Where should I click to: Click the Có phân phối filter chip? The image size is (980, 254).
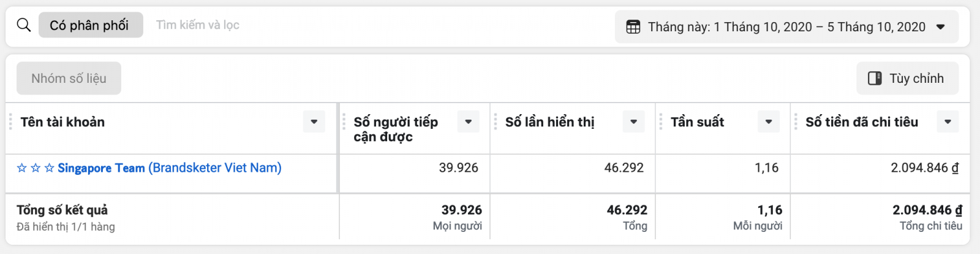tap(90, 25)
